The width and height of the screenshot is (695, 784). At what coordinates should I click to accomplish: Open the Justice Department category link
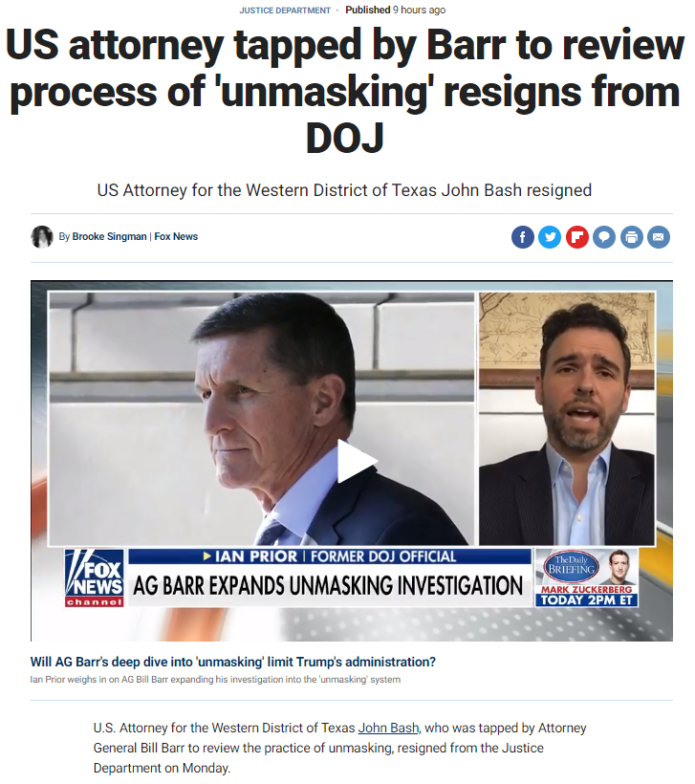285,11
